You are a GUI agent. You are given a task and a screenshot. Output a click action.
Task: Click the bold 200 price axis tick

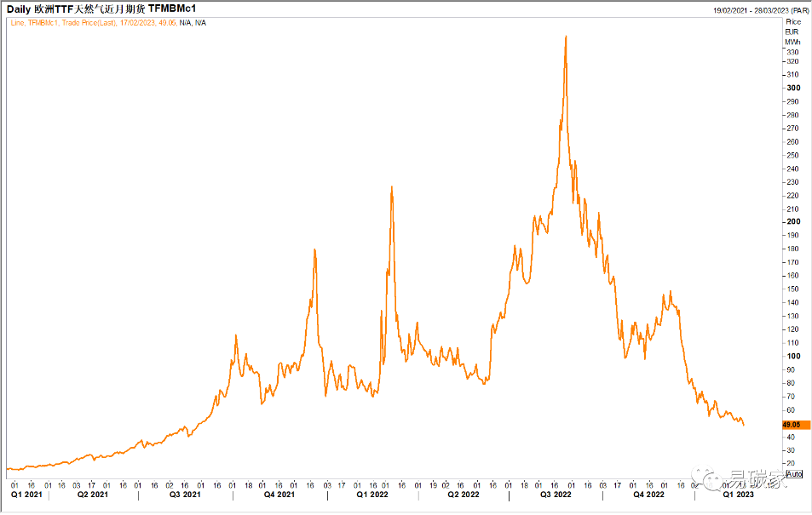[x=792, y=222]
